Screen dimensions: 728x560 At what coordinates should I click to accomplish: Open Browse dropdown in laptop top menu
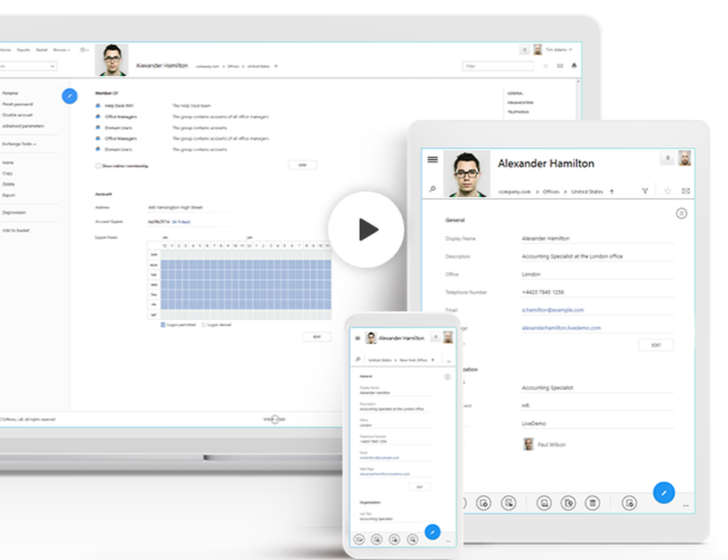coord(62,50)
